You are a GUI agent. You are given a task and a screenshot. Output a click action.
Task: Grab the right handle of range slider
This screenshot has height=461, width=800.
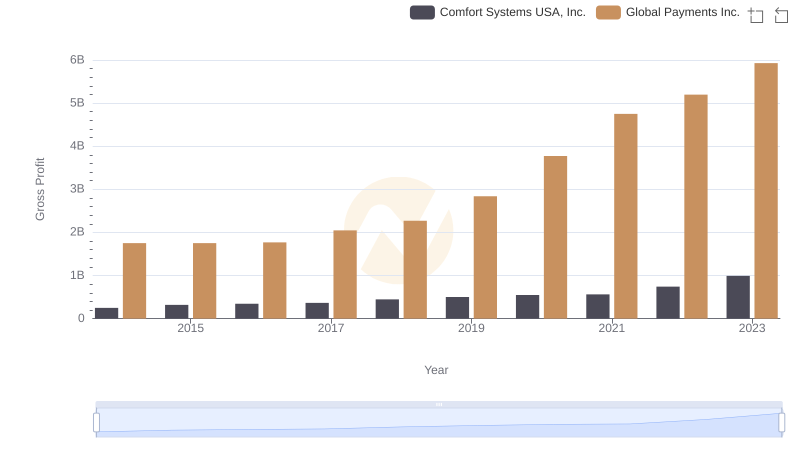tap(781, 422)
